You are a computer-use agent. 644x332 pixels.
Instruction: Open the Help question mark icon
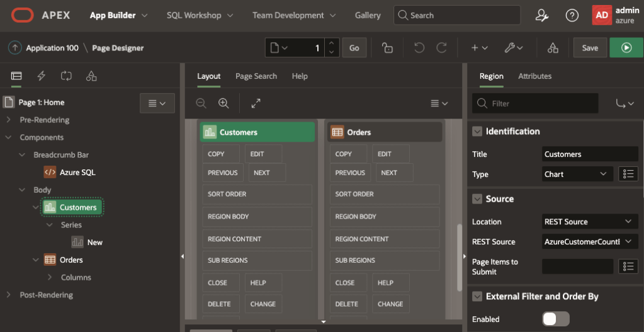(x=572, y=15)
